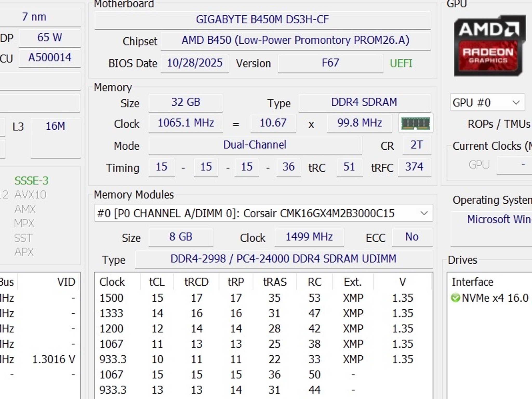Select the 1333 clock row in timings table
532x399 pixels.
(263, 313)
